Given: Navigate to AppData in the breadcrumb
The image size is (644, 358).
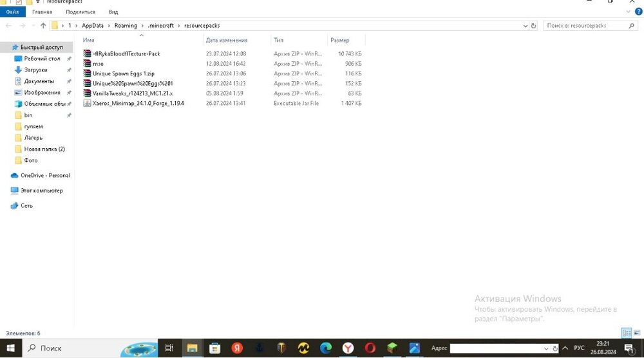Looking at the screenshot, I should coord(92,26).
